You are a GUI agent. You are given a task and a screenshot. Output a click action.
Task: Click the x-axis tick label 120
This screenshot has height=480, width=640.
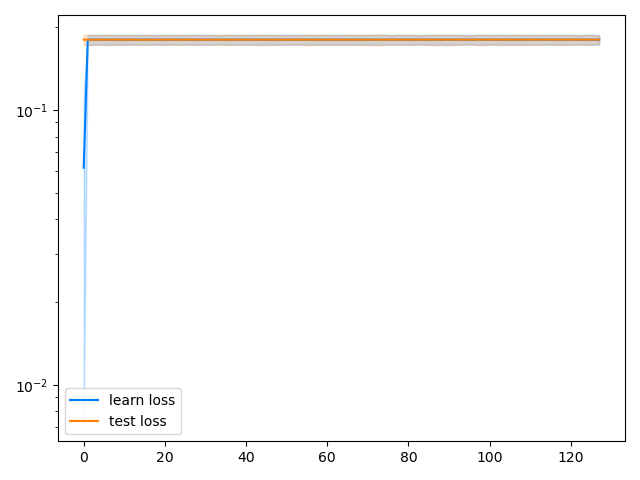pyautogui.click(x=570, y=457)
